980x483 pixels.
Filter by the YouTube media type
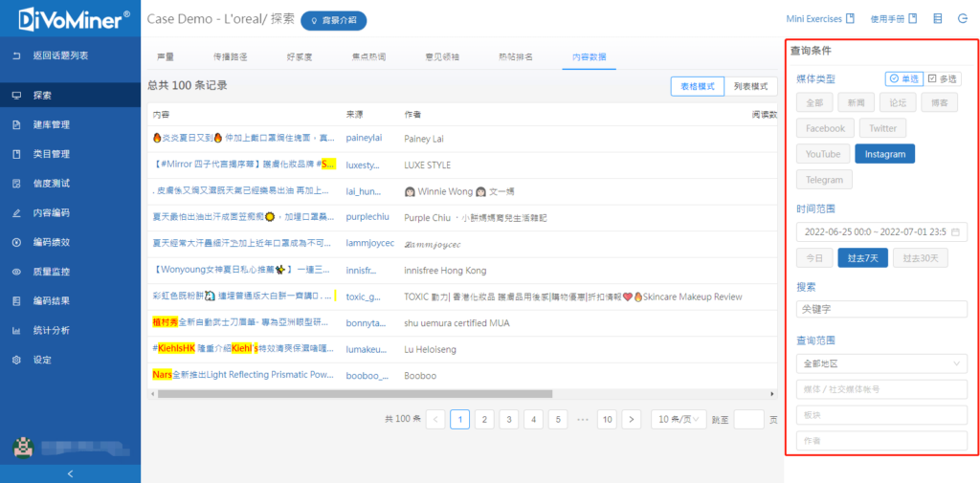click(x=822, y=154)
